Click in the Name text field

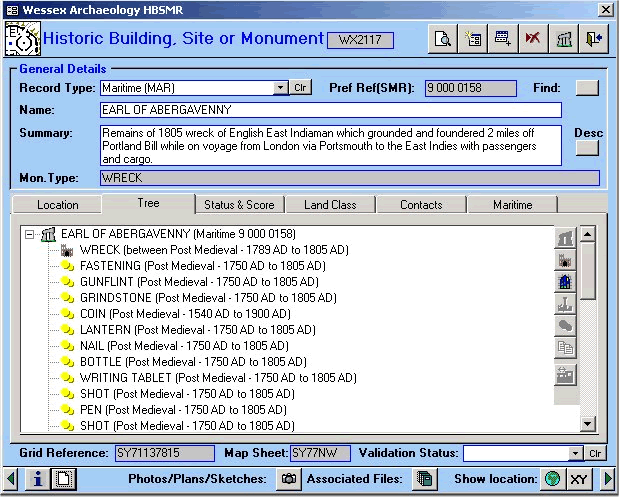pyautogui.click(x=330, y=110)
